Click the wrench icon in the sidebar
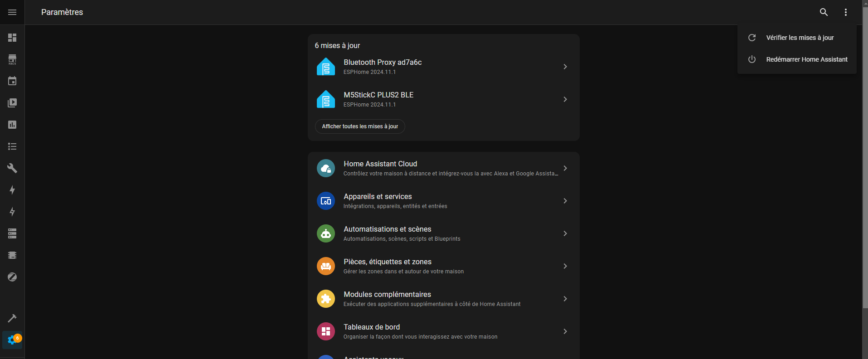Screen dimensions: 868x359 click(12, 168)
